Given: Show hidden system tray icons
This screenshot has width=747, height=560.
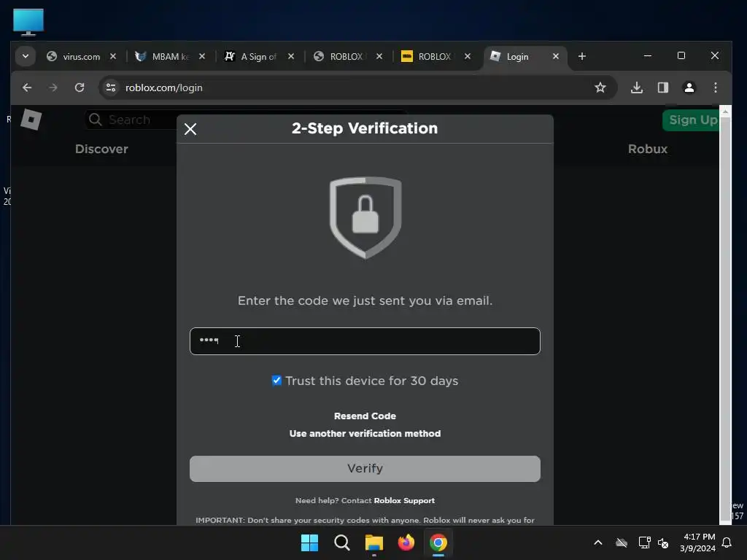Looking at the screenshot, I should coord(598,542).
